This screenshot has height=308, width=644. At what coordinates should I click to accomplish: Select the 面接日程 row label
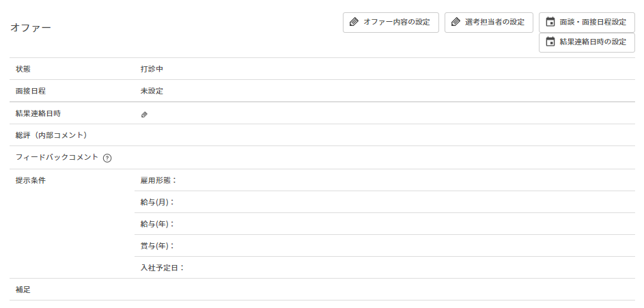coord(31,91)
